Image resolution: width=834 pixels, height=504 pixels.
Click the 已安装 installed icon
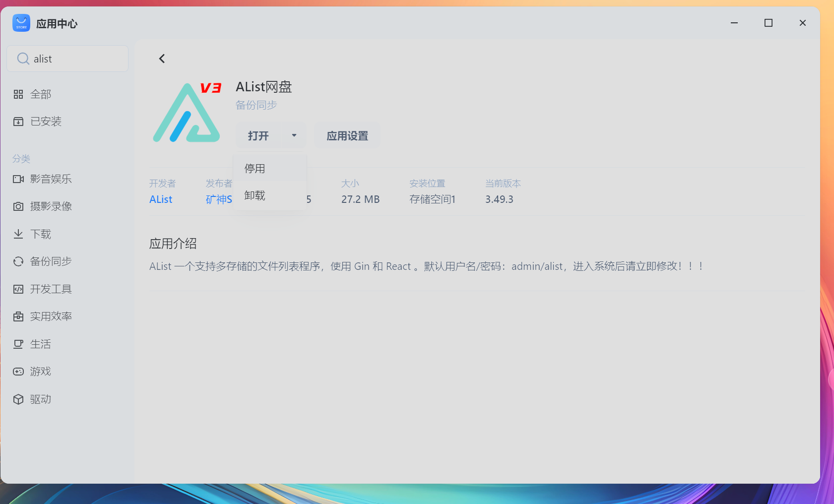(x=18, y=122)
